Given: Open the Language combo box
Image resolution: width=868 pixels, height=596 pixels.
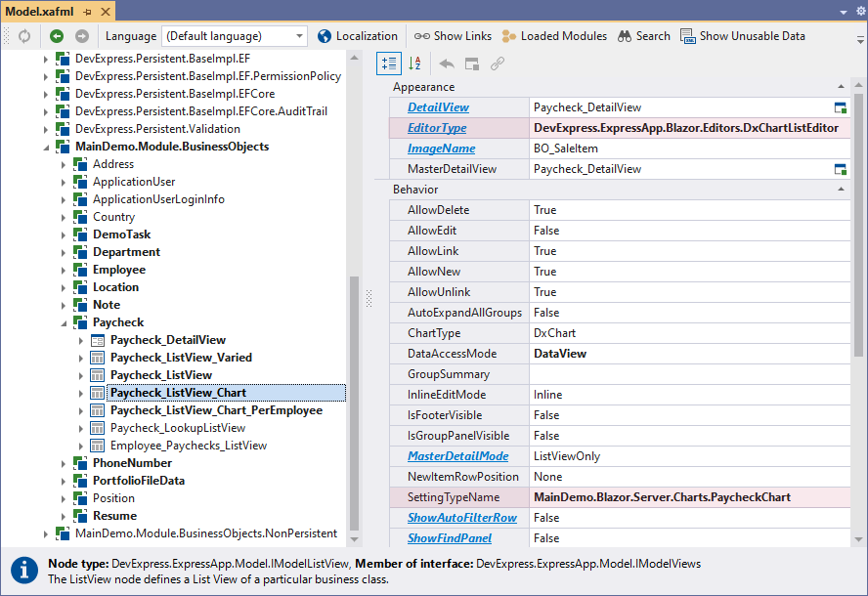Looking at the screenshot, I should pos(235,36).
